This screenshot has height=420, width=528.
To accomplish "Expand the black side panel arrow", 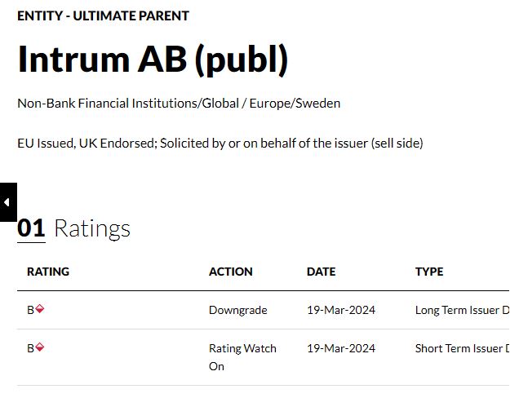I will click(x=7, y=202).
